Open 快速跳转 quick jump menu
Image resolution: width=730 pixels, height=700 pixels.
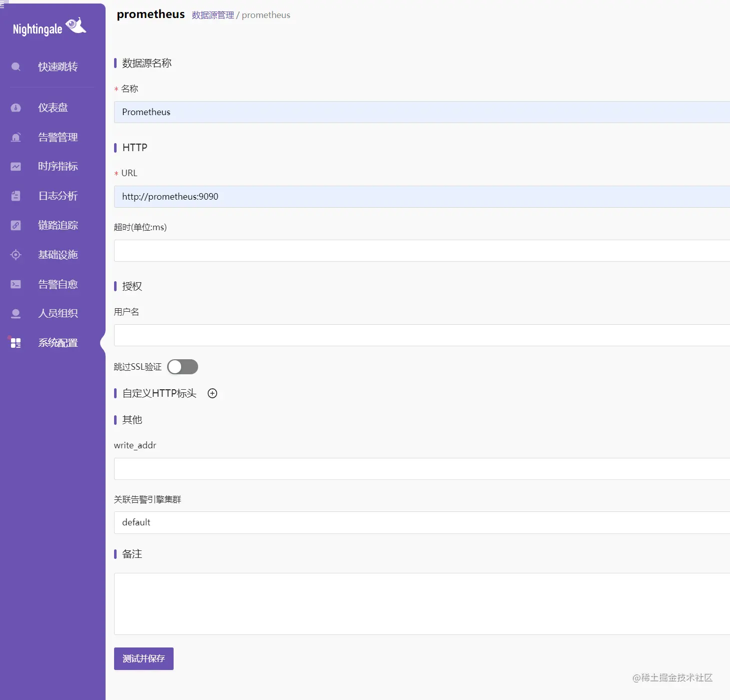coord(58,67)
